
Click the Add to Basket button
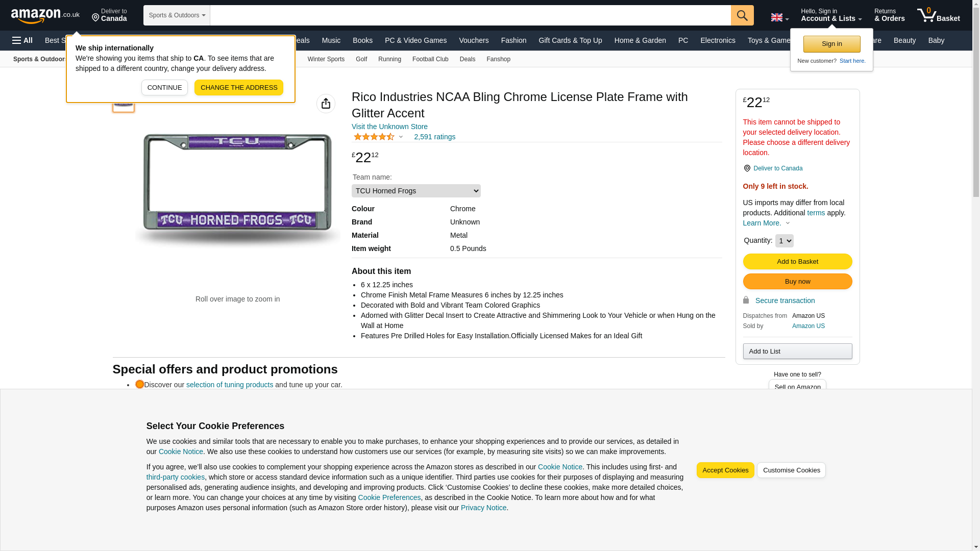[797, 261]
